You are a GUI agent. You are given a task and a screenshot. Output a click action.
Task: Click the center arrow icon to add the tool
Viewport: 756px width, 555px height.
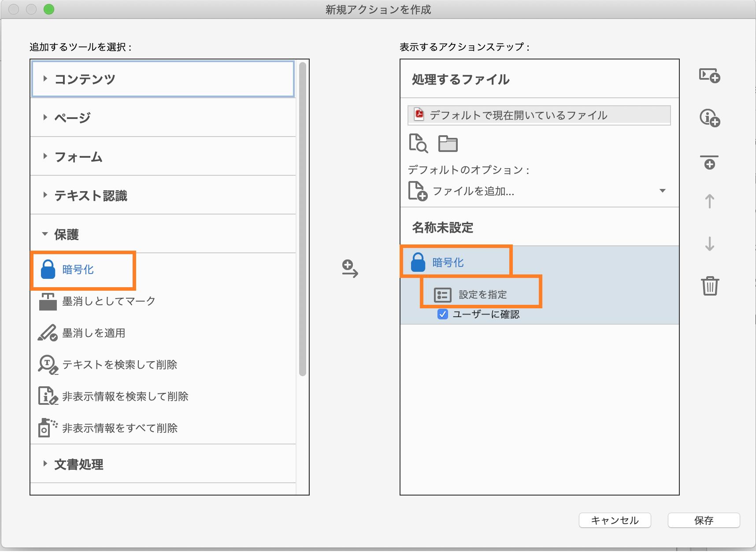pos(351,271)
